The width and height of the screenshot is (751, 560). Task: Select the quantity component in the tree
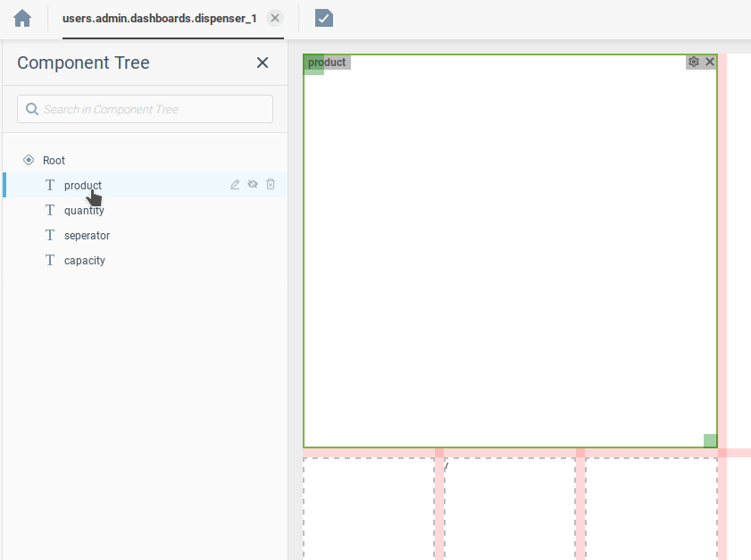(84, 211)
